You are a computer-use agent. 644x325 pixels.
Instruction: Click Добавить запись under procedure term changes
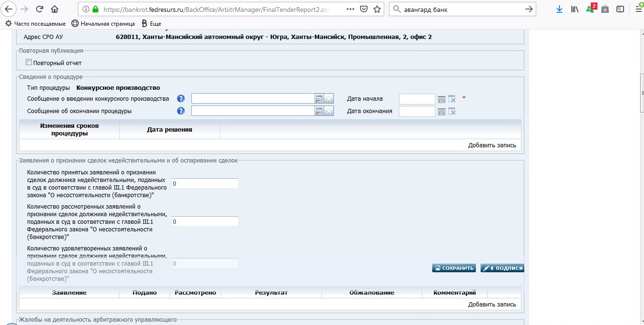(x=492, y=145)
